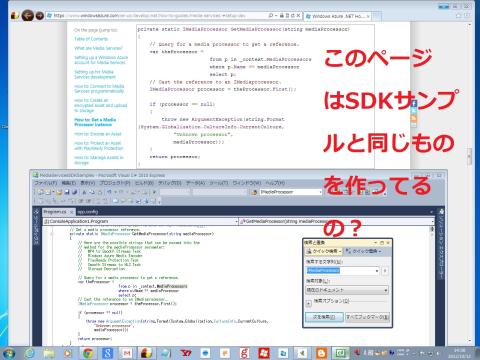Viewport: 480px width, 360px height.
Task: Open the 'How to: Encode an Asset' link
Action: pyautogui.click(x=98, y=134)
